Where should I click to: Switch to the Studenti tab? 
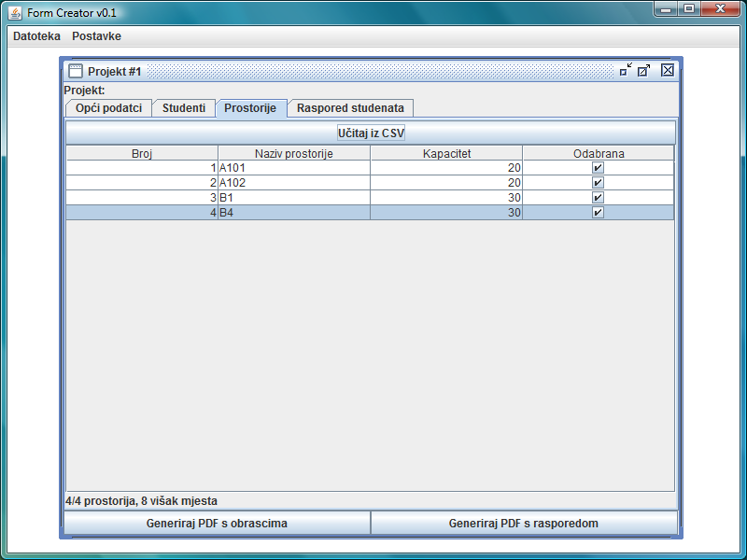[x=184, y=108]
